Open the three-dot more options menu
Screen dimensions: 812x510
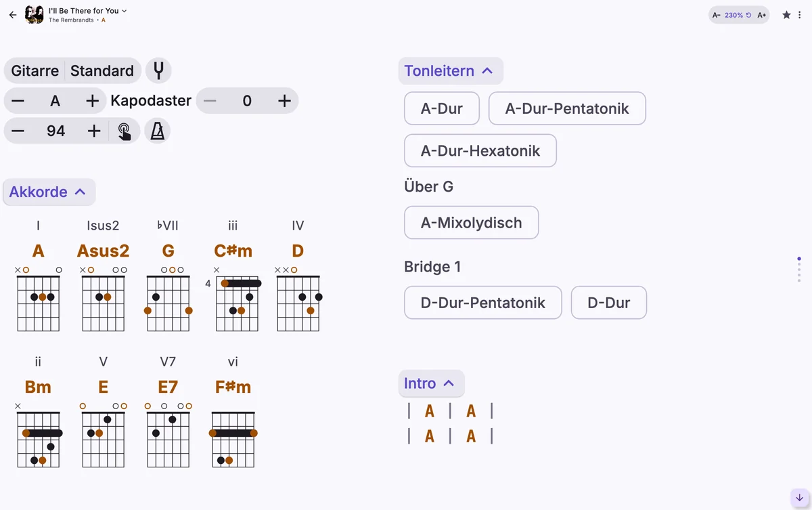[800, 15]
